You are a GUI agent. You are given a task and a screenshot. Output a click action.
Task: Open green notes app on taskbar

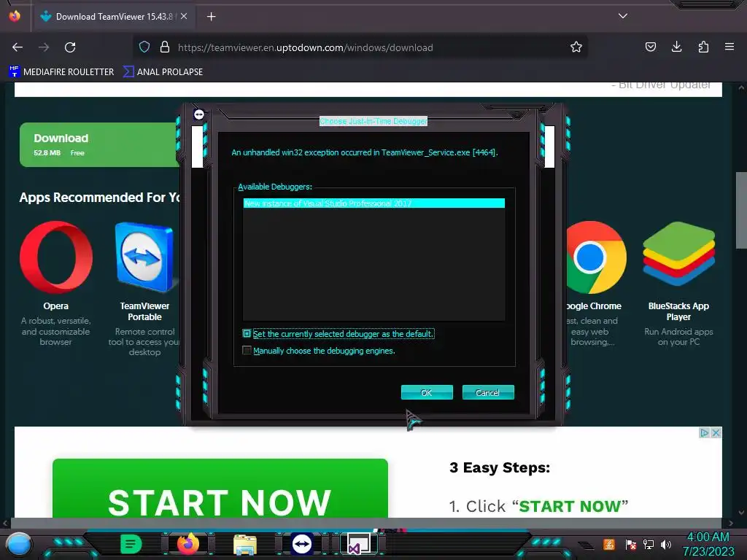[x=131, y=544]
